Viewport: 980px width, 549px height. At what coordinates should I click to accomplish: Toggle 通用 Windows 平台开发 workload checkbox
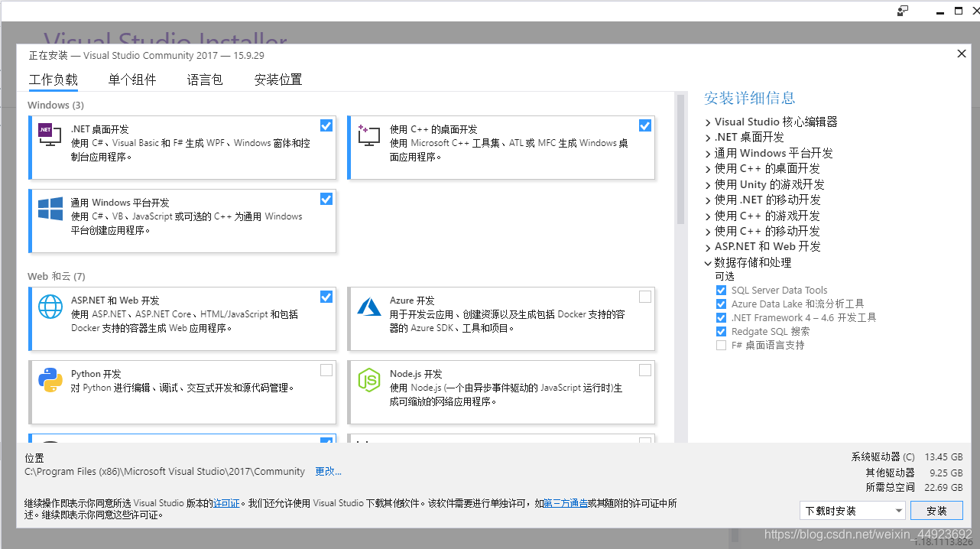(x=326, y=199)
